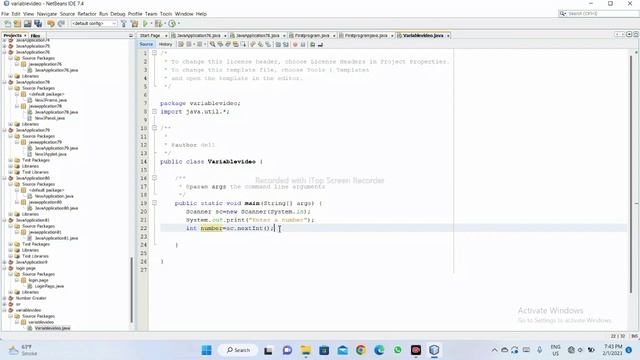Collapse the JavaApplication78 project node

tap(5, 82)
